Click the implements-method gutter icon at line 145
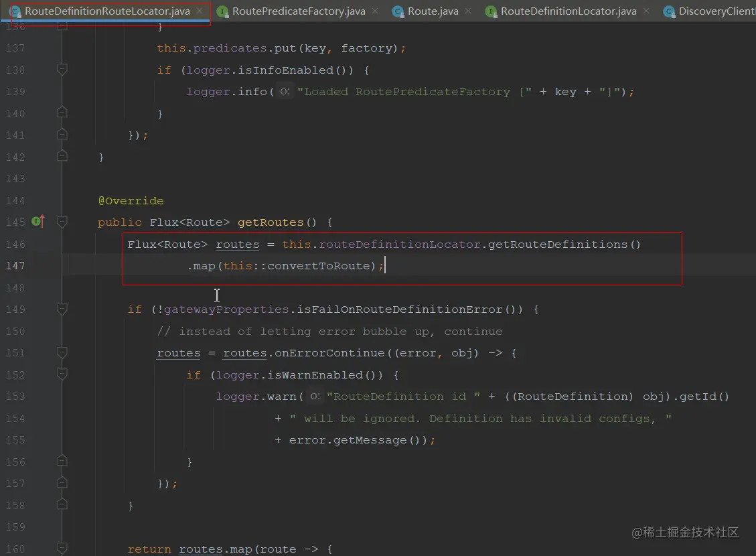Screen dimensions: 756x556 38,221
